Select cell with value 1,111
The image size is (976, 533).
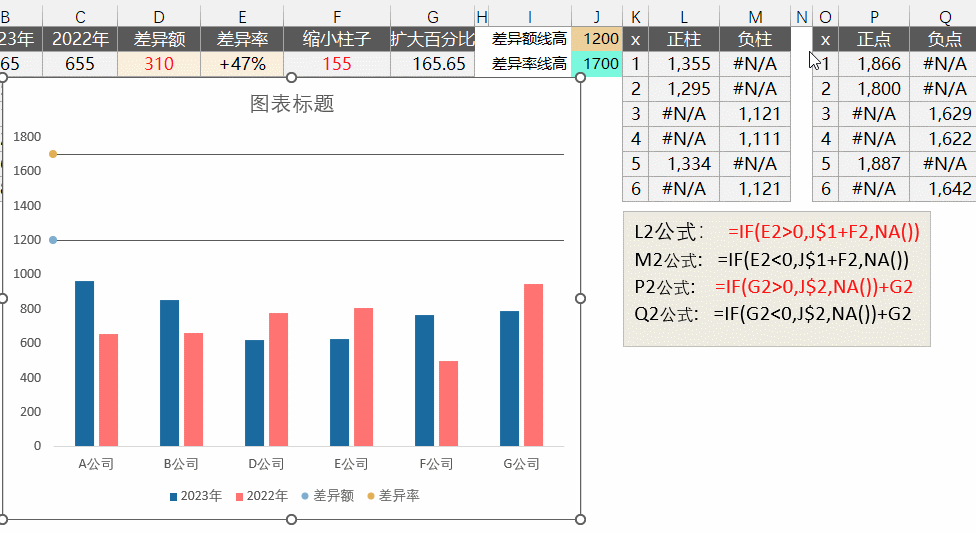755,139
